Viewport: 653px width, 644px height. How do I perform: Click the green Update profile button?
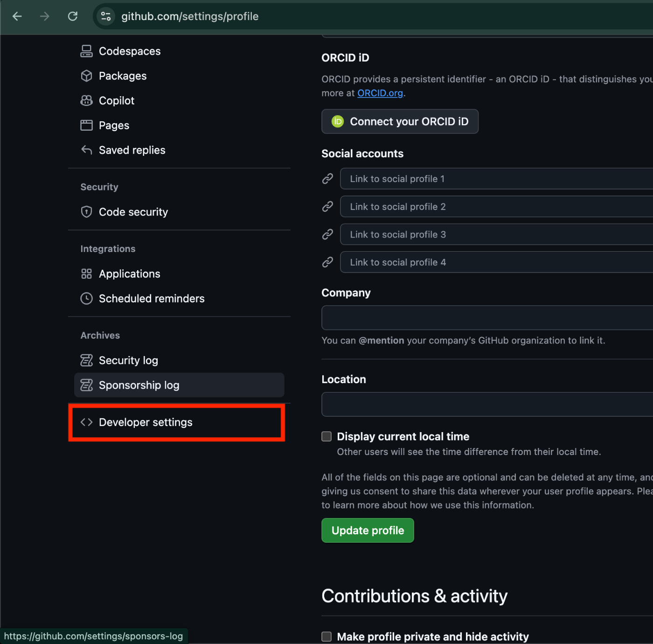coord(368,530)
